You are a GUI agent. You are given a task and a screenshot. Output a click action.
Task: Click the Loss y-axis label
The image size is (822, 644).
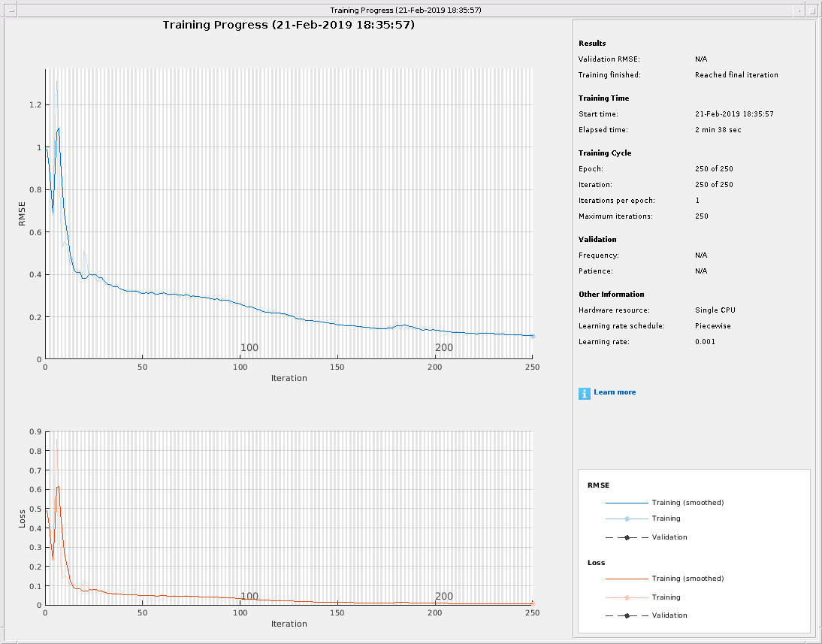coord(22,519)
